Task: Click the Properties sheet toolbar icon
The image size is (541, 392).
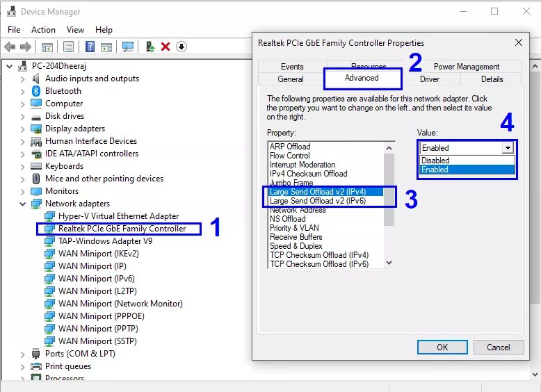Action: coord(68,47)
